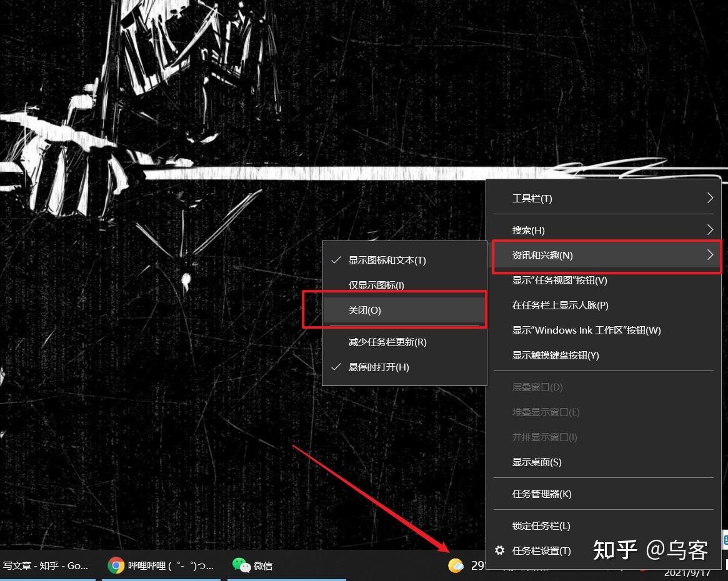Image resolution: width=728 pixels, height=581 pixels.
Task: Choose 显示桌面 from the menu
Action: [x=536, y=462]
